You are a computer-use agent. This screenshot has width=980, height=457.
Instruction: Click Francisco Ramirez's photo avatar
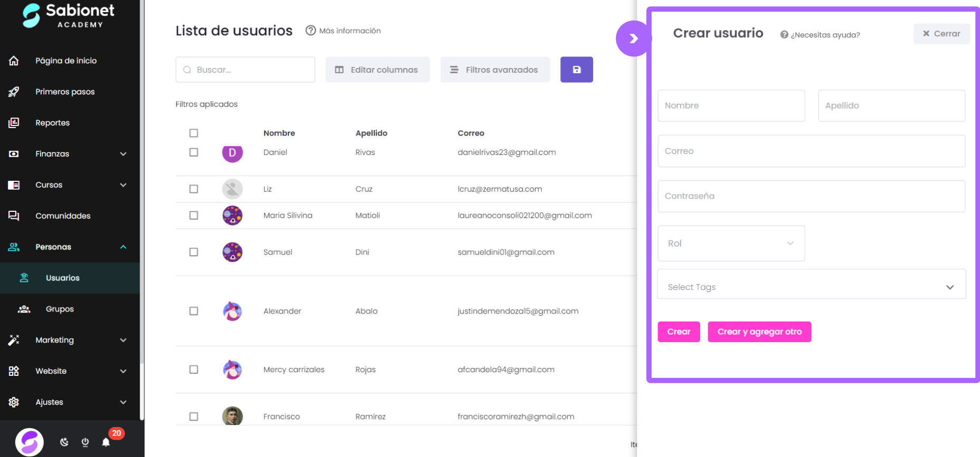click(232, 416)
